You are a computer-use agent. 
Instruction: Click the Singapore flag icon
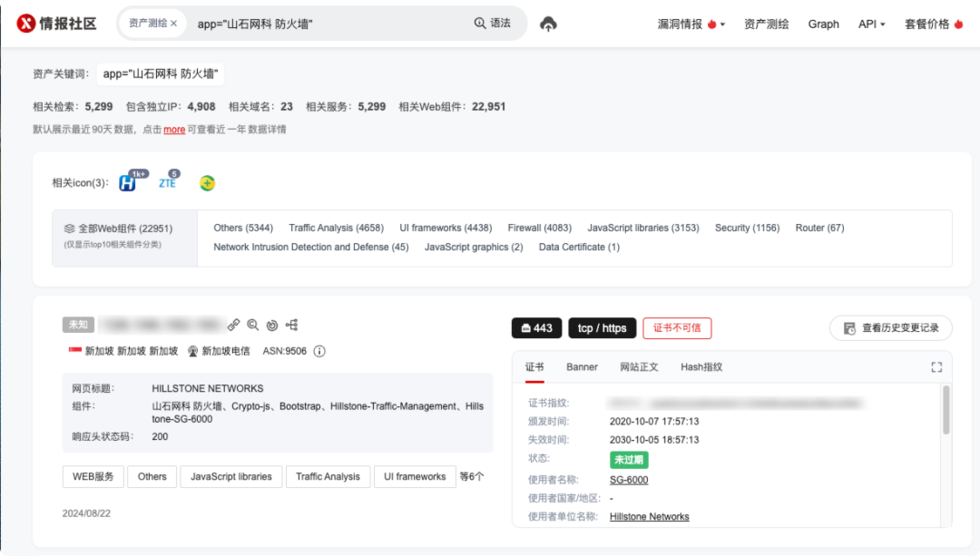75,350
